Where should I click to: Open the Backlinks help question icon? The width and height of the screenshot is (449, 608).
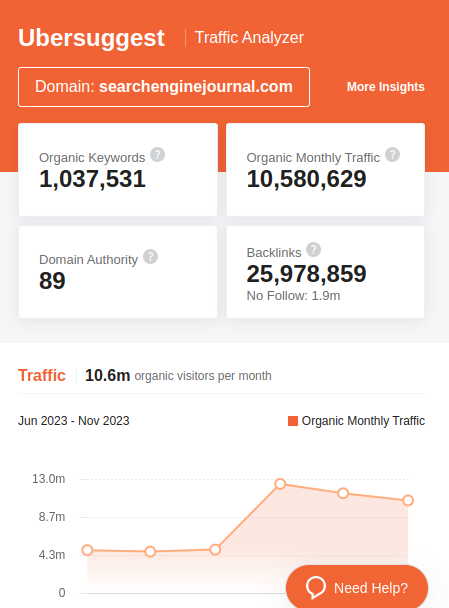(313, 249)
